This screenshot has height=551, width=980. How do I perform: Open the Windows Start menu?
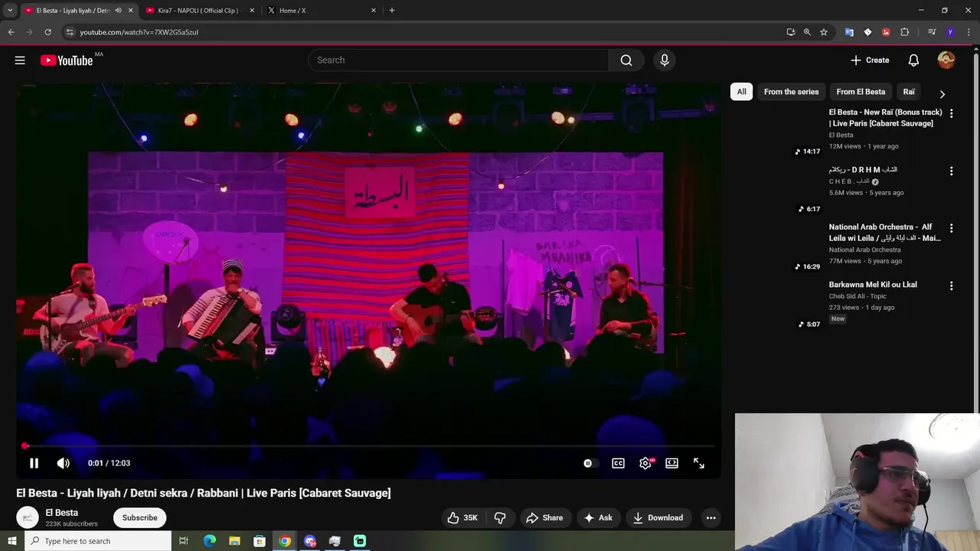coord(12,541)
